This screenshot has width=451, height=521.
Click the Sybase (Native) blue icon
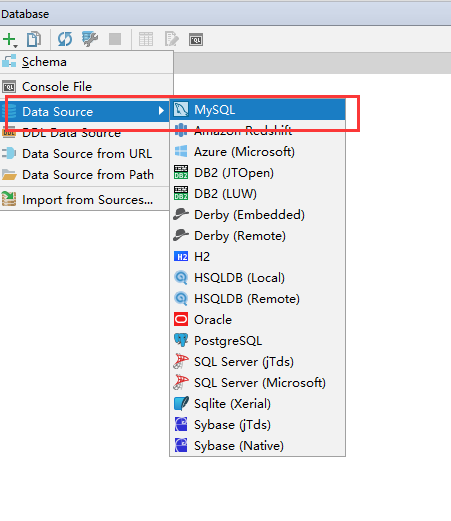coord(181,445)
